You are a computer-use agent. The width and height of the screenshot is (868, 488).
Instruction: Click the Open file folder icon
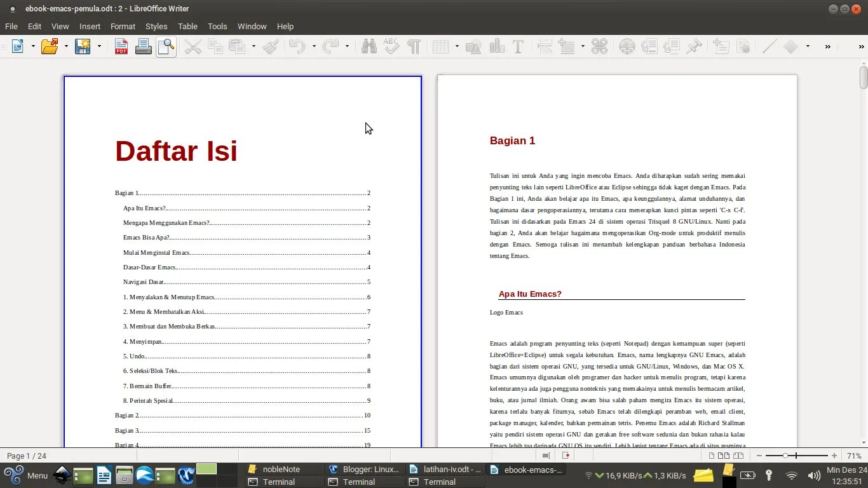pyautogui.click(x=49, y=46)
